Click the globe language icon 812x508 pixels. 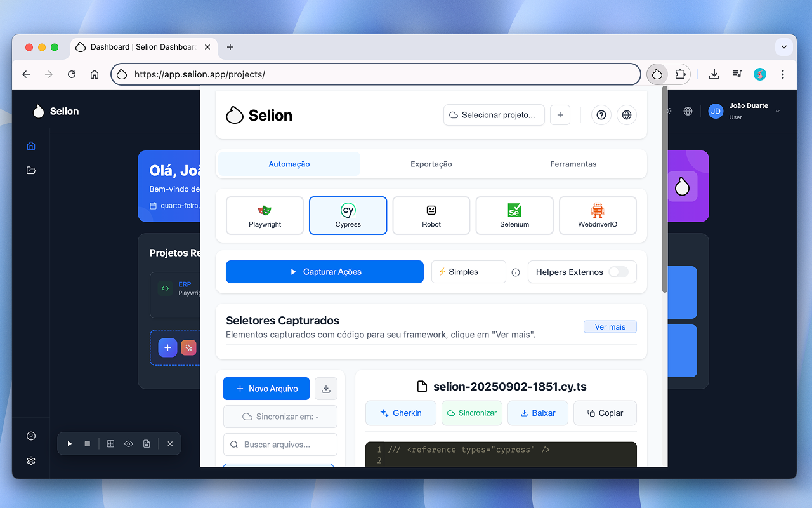(x=627, y=115)
